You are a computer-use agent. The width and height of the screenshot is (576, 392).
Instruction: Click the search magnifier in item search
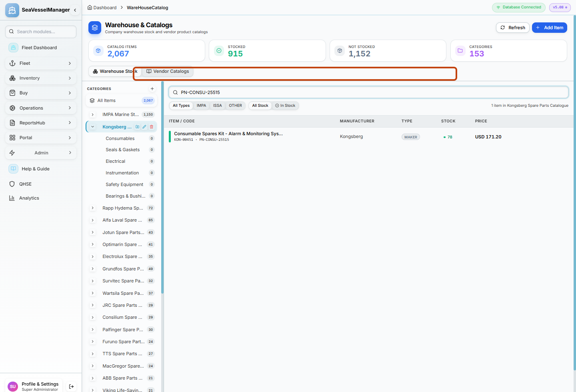[175, 92]
